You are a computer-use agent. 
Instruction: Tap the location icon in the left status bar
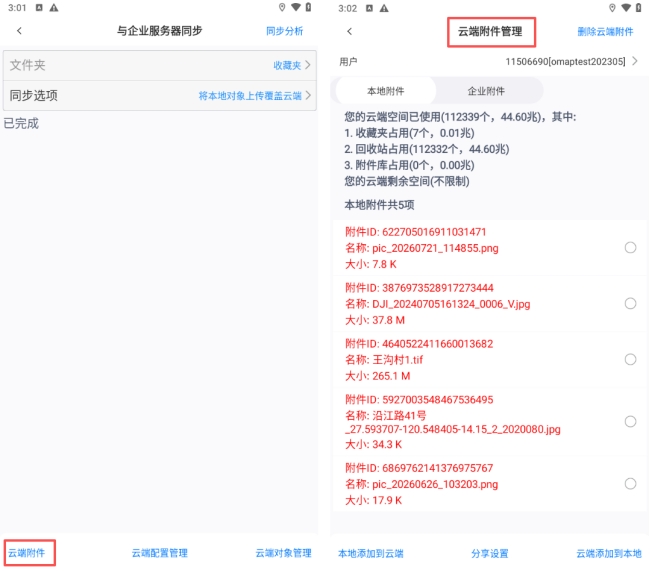(x=282, y=7)
